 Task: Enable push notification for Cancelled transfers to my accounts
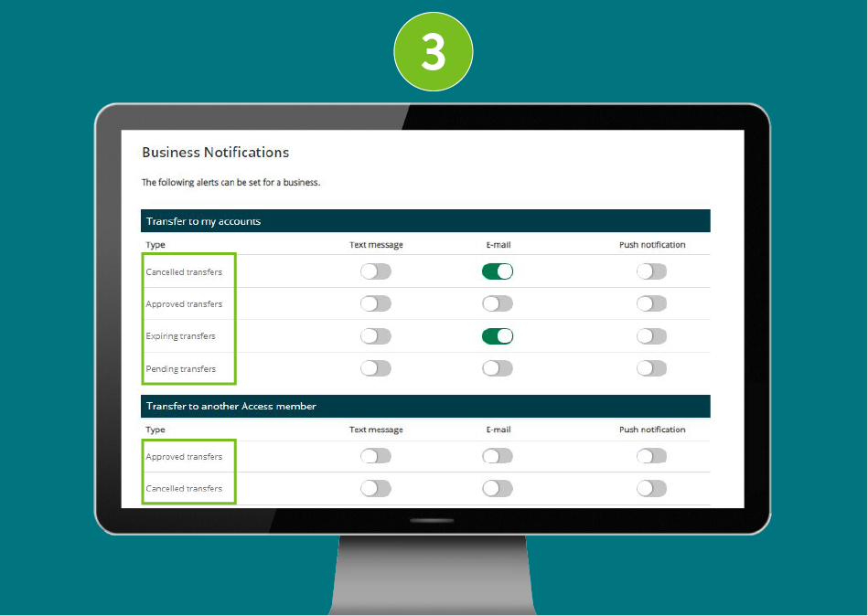coord(651,271)
